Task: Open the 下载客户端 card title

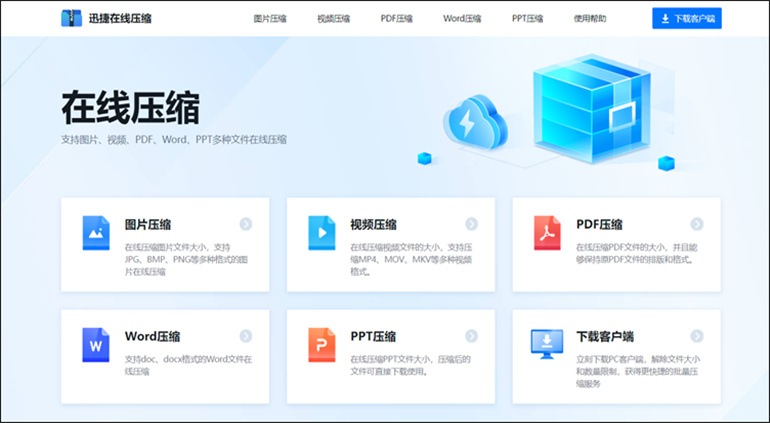Action: pyautogui.click(x=605, y=337)
